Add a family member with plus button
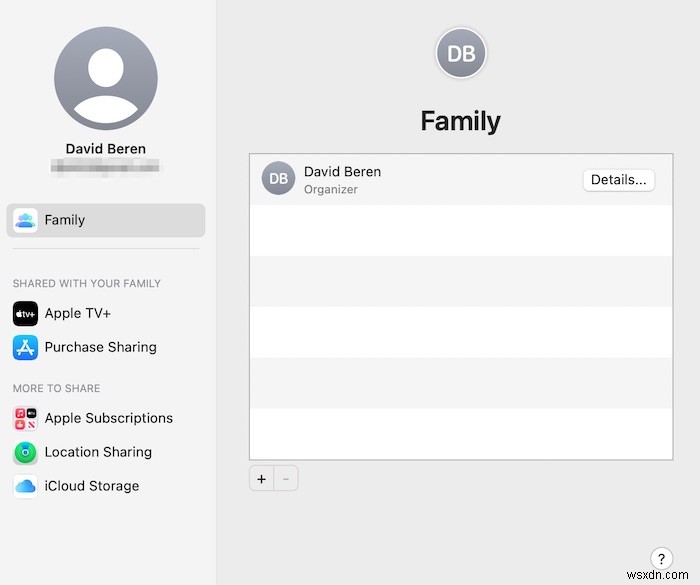The width and height of the screenshot is (700, 585). pyautogui.click(x=262, y=479)
